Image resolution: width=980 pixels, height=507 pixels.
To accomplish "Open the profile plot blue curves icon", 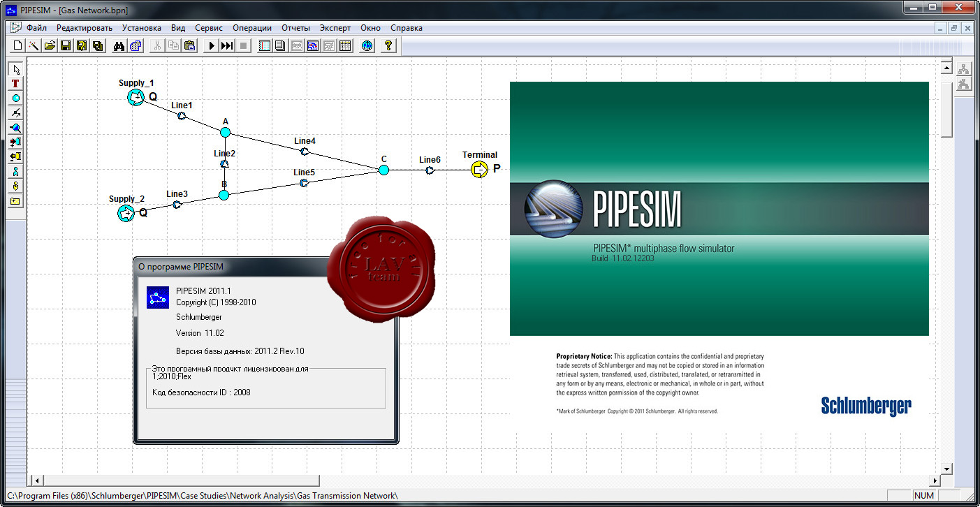I will coord(312,45).
